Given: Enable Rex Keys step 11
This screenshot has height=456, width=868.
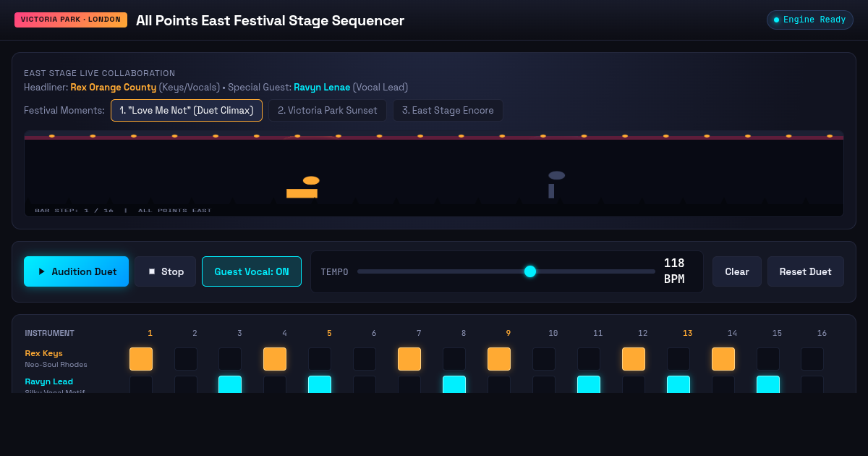Looking at the screenshot, I should (589, 359).
